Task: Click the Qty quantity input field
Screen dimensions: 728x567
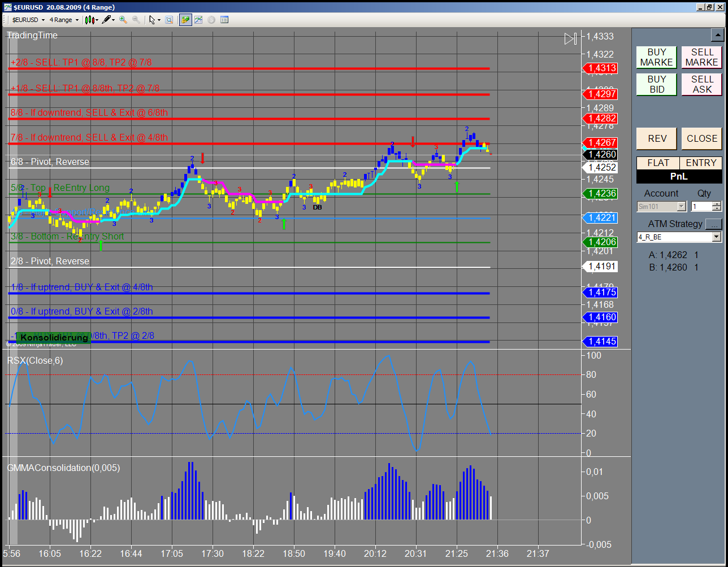Action: (x=701, y=207)
